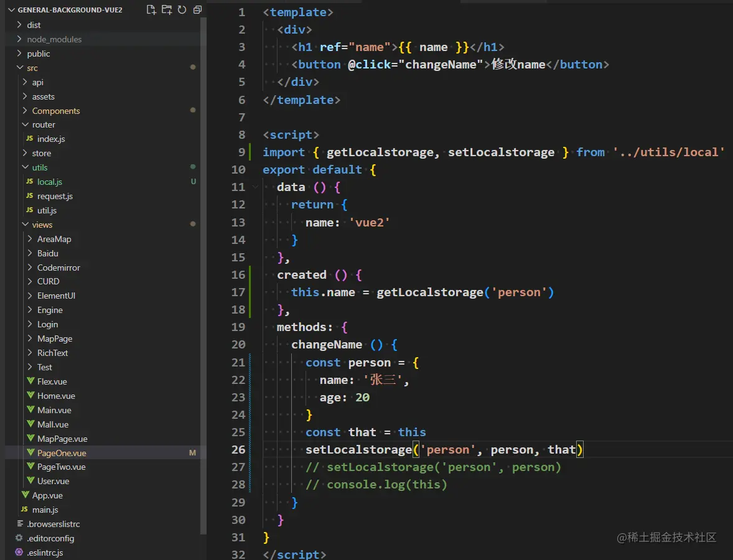Place cursor on 'const that = this' line
The height and width of the screenshot is (560, 733).
(x=365, y=432)
